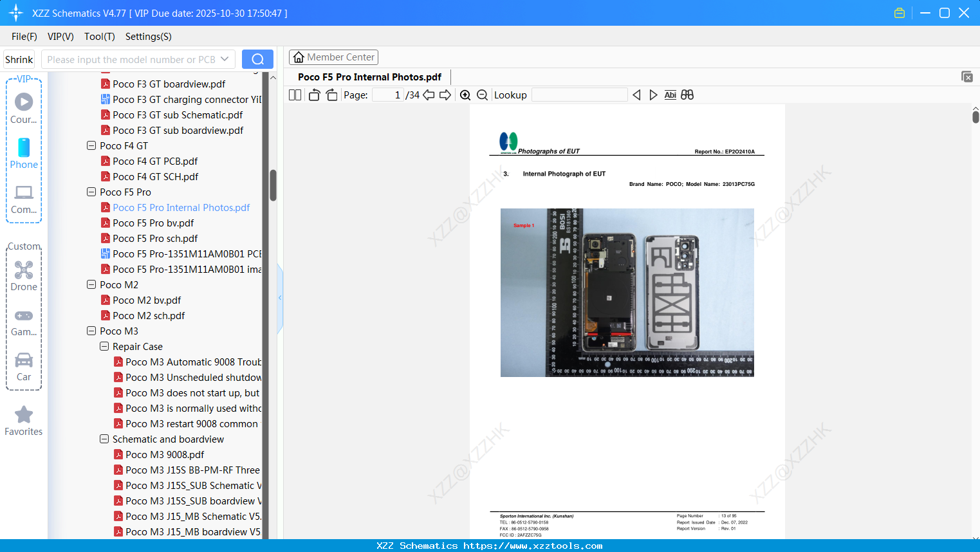Screen dimensions: 980x552
Task: Click the binoculars search icon
Action: coord(687,95)
